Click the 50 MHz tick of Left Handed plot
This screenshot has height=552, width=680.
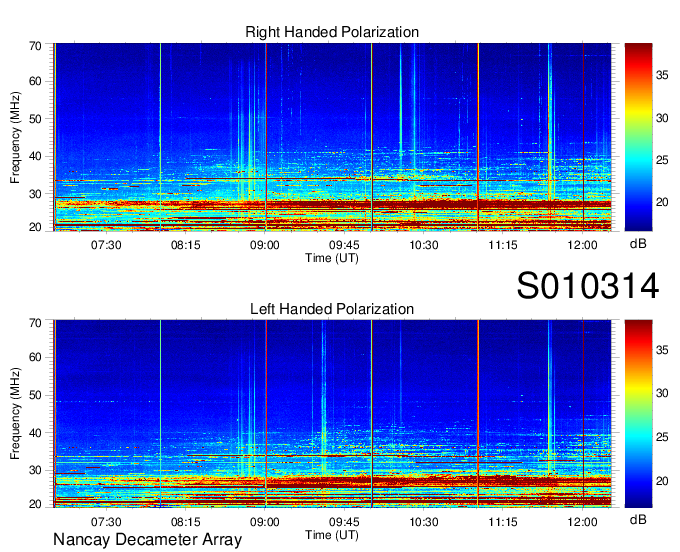(35, 395)
